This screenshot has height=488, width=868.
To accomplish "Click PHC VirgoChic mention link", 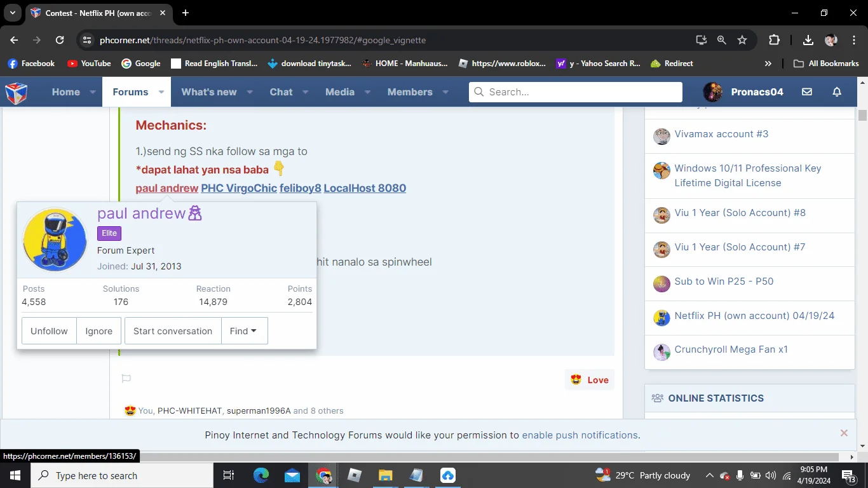I will 239,188.
